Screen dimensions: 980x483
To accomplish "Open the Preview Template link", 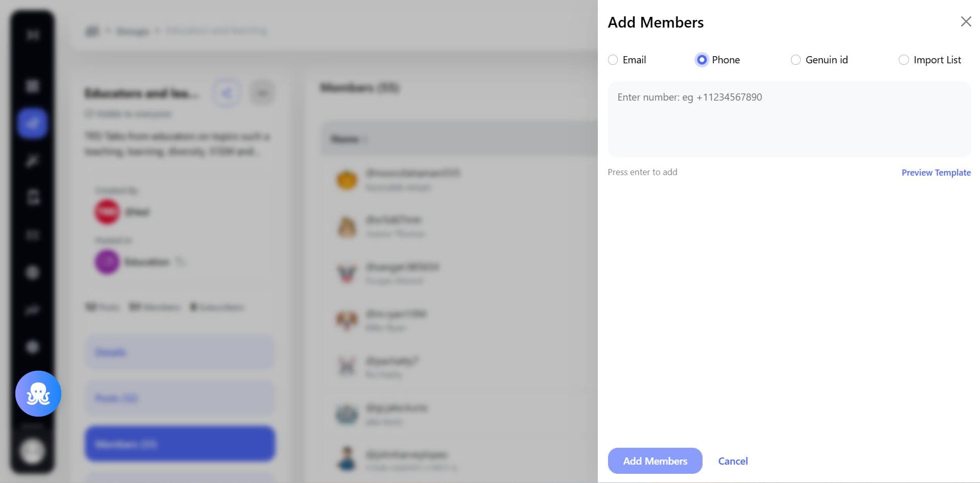I will (x=936, y=173).
